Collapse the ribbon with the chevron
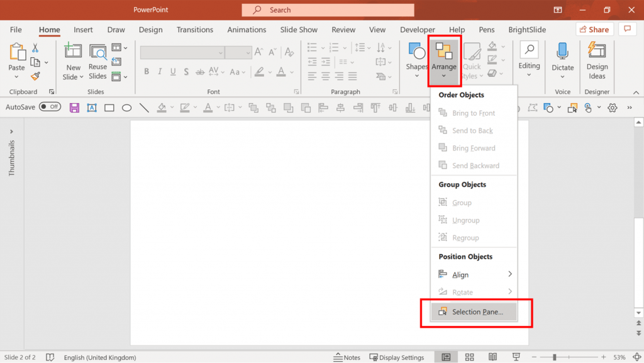This screenshot has height=363, width=644. pos(636,92)
